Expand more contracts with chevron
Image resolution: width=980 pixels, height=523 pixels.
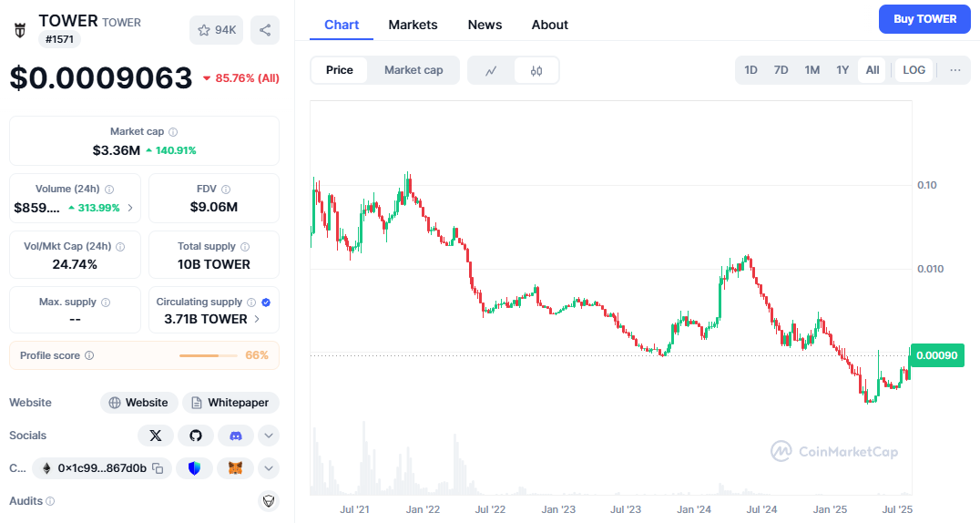(269, 468)
